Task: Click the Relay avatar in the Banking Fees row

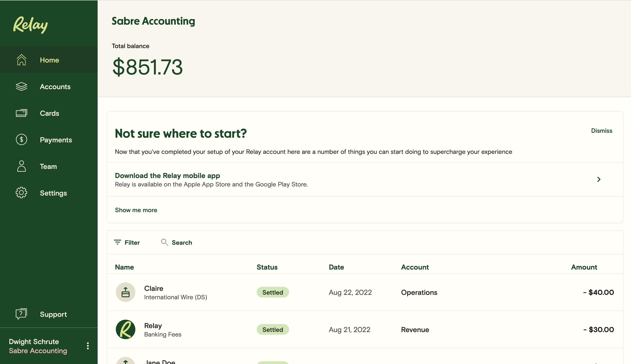Action: click(x=126, y=329)
